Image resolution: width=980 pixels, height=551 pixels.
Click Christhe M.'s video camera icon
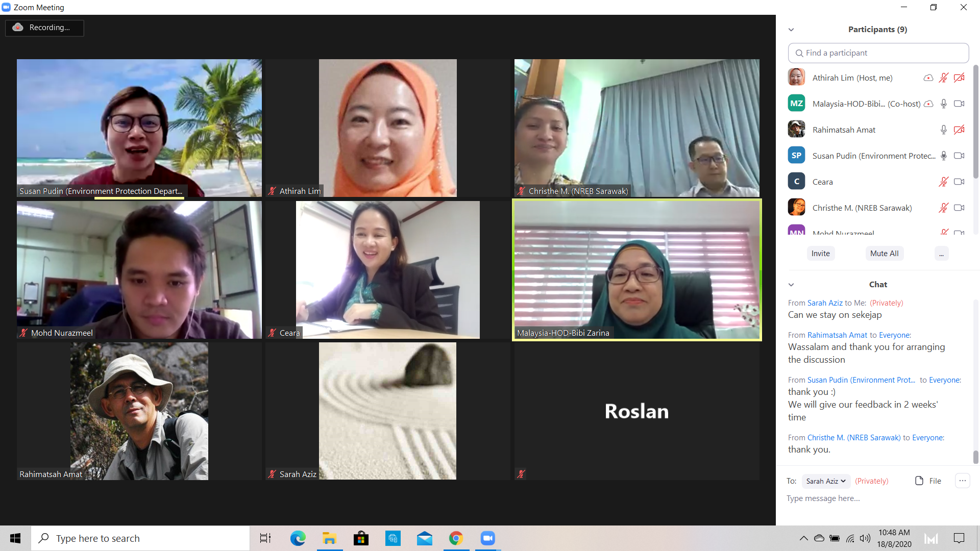[x=959, y=208]
